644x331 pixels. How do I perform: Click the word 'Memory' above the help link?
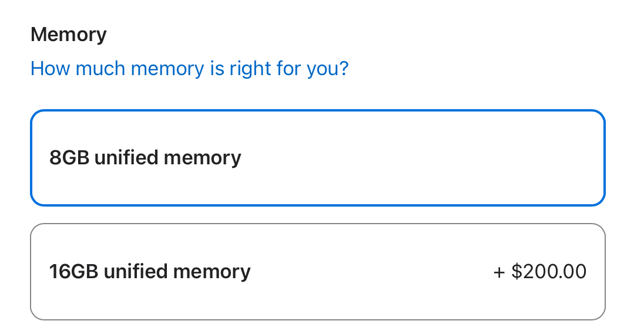(69, 35)
